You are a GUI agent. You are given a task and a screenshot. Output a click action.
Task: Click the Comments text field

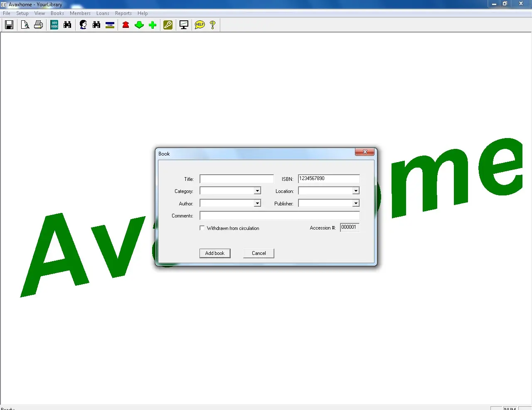click(x=279, y=216)
